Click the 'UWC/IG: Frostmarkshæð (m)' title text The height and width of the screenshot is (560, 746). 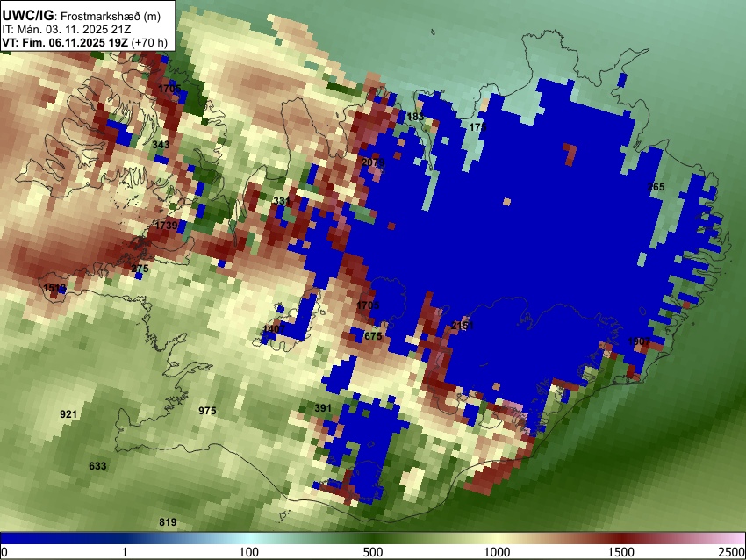point(82,16)
